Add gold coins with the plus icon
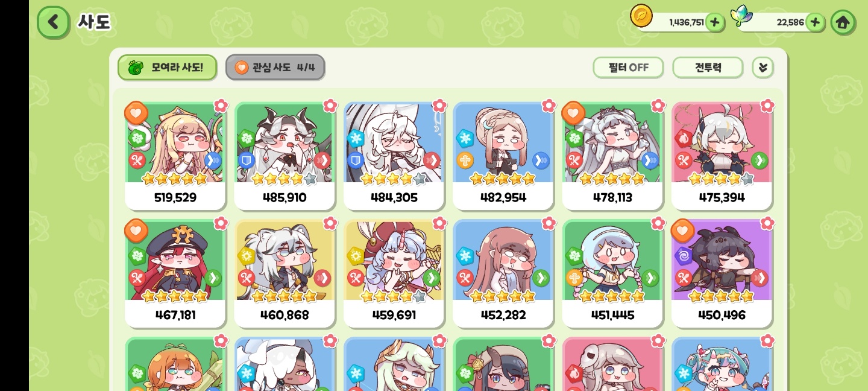Viewport: 868px width, 391px height. click(x=714, y=22)
